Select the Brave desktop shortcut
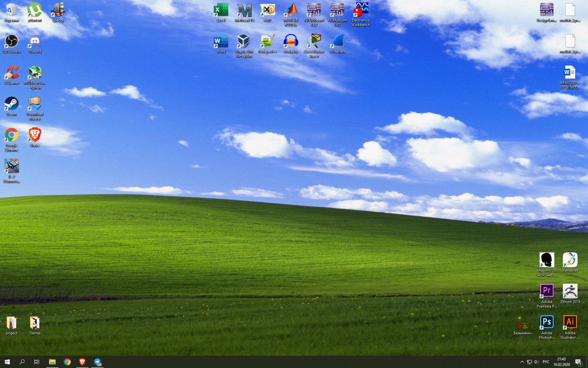The width and height of the screenshot is (588, 368). coord(35,138)
